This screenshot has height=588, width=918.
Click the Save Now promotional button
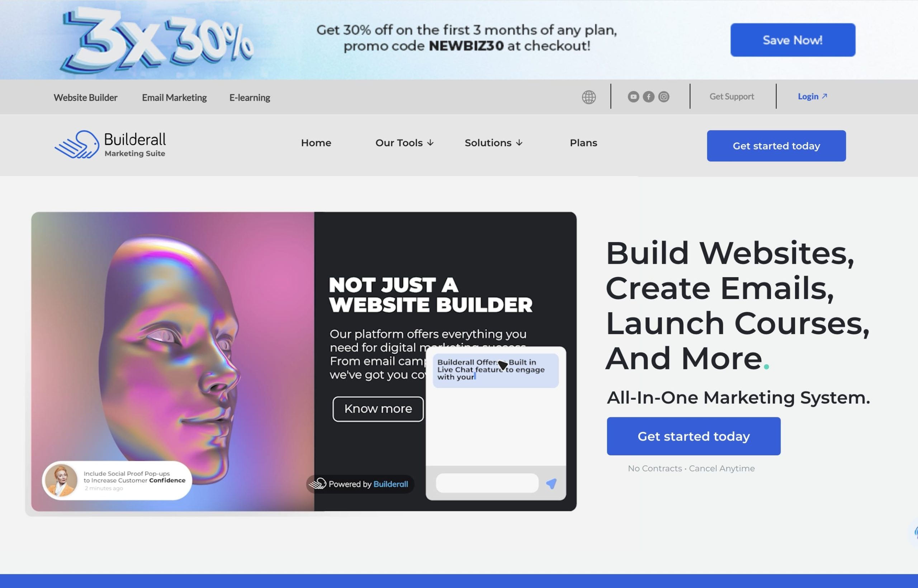pos(793,39)
